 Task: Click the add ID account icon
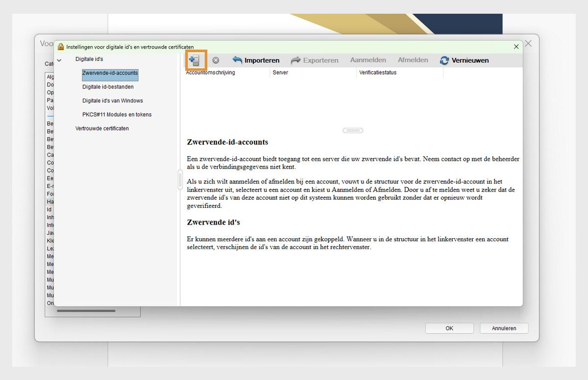tap(196, 60)
